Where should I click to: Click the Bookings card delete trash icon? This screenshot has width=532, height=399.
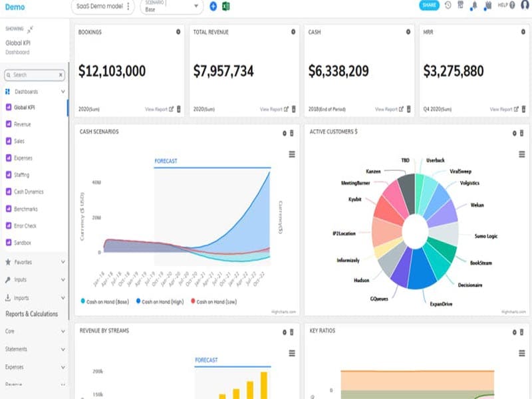coord(179,109)
